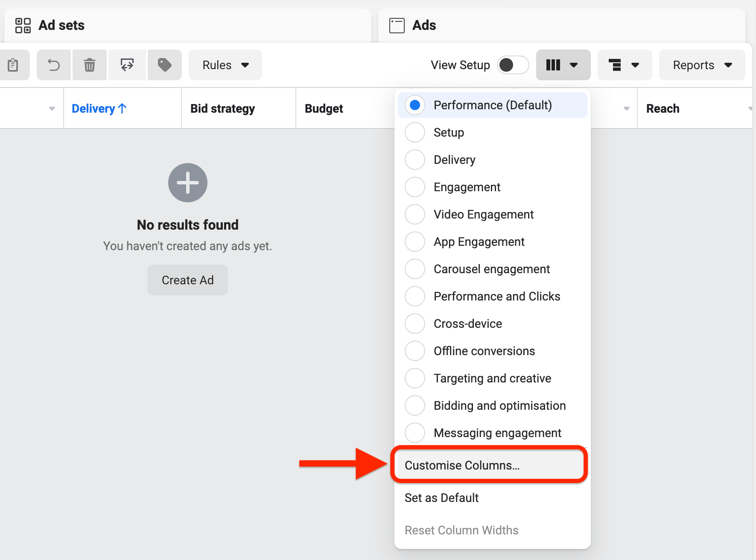Click the grey plus circle icon
This screenshot has height=560, width=756.
188,183
